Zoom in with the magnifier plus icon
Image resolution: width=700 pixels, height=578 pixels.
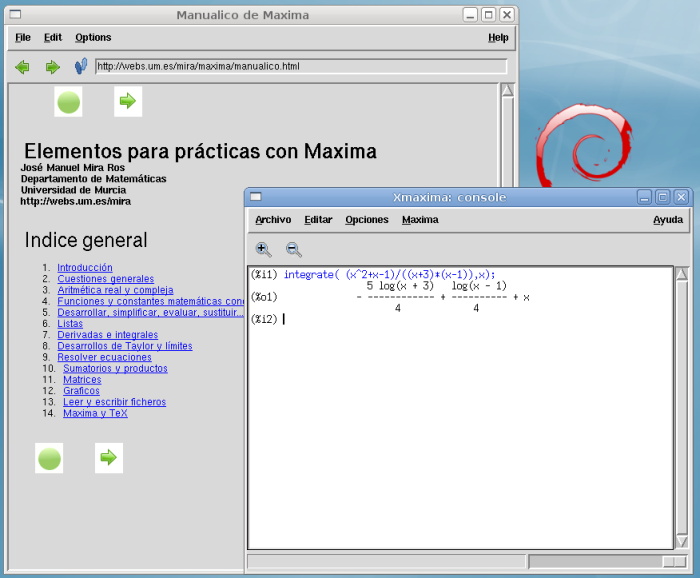[263, 249]
